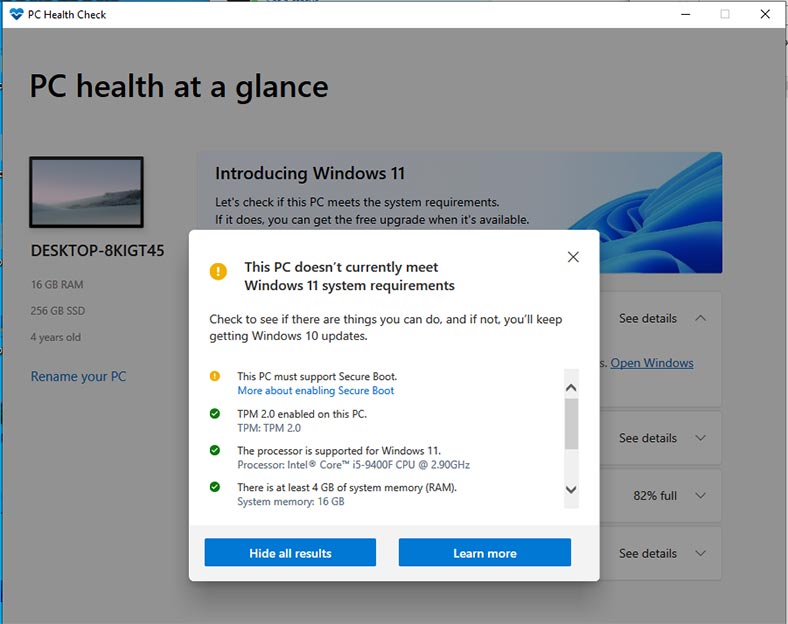The image size is (788, 624).
Task: Click This PC must support Secure Boot text
Action: pos(317,376)
